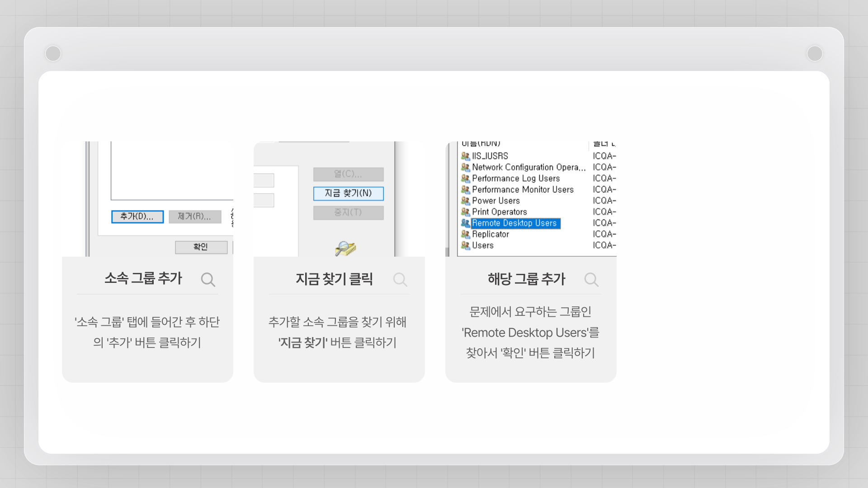Select the Users group entry
868x488 pixels.
(482, 245)
